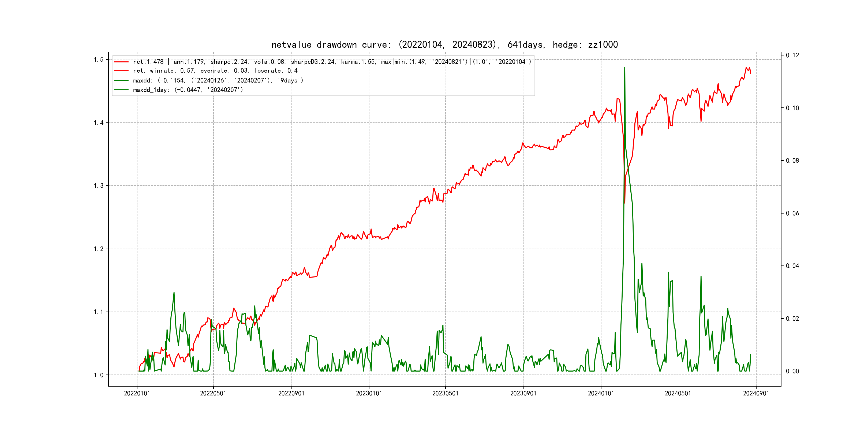This screenshot has height=434, width=868.
Task: Click the green swatch beside maxdd legend entry
Action: [121, 81]
